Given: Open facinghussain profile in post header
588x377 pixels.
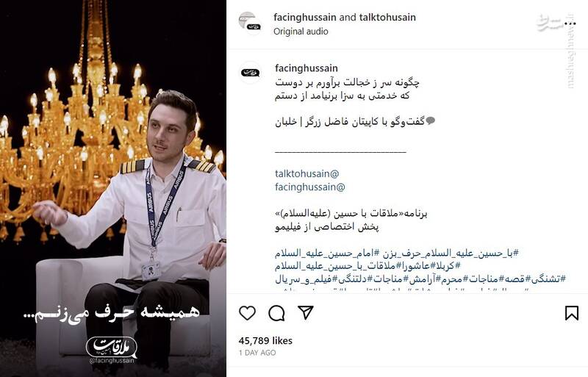Looking at the screenshot, I should pos(305,17).
